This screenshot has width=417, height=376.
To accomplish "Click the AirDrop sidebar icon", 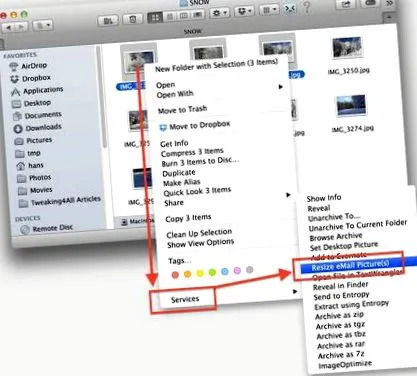I will click(x=14, y=67).
